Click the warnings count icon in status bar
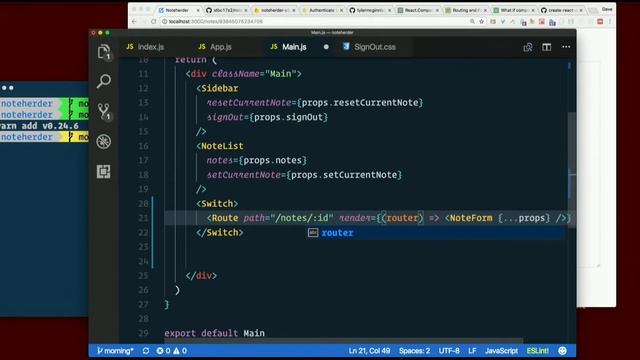This screenshot has width=640, height=360. click(180, 351)
